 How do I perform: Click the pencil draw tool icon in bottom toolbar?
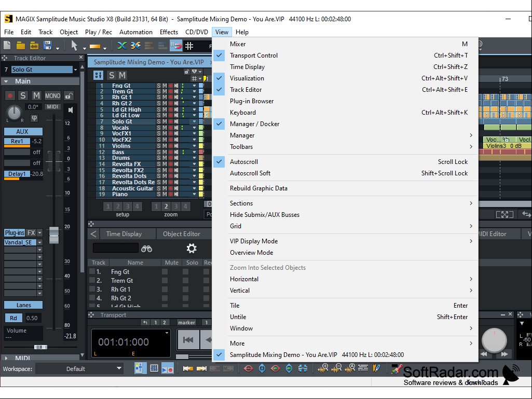pos(376,368)
